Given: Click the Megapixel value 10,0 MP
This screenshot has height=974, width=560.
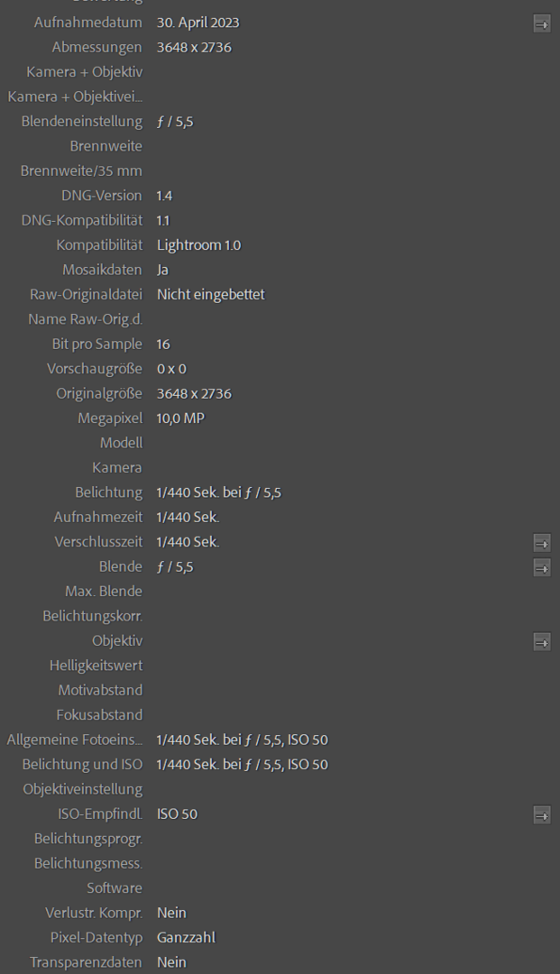Looking at the screenshot, I should 180,418.
